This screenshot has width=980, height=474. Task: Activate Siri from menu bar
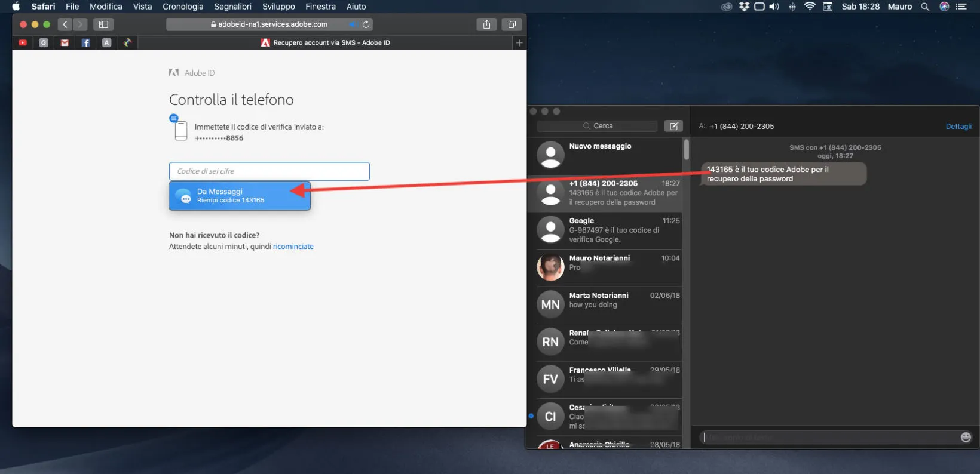click(944, 7)
